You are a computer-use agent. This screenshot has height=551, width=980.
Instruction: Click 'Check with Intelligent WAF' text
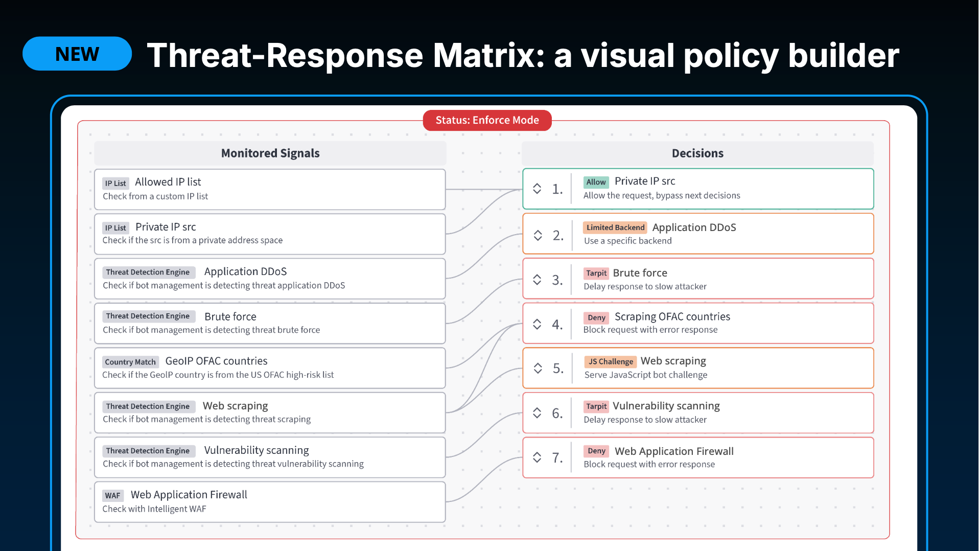154,509
